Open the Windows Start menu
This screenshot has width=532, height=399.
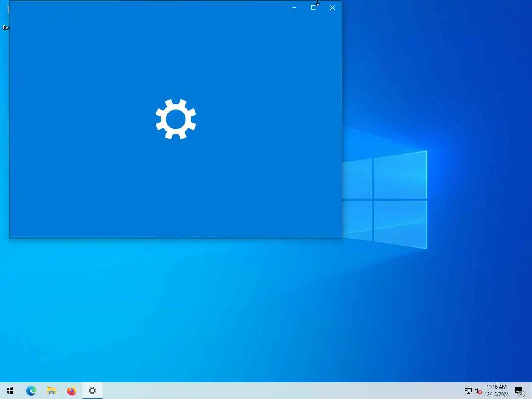tap(10, 391)
